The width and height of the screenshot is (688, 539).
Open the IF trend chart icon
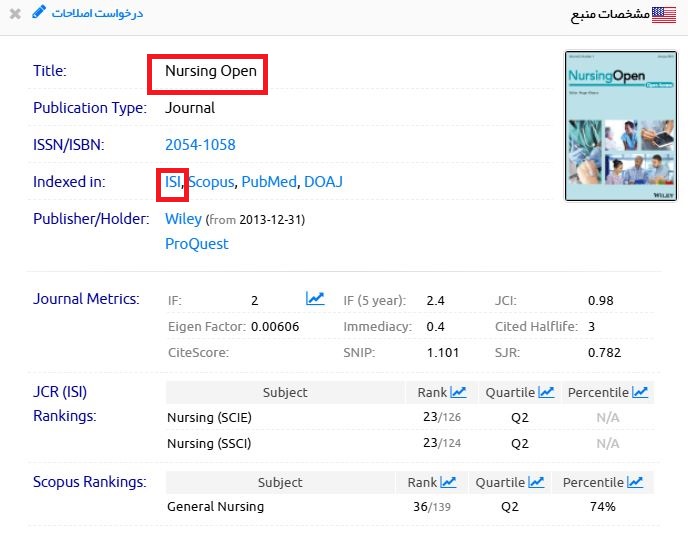(315, 299)
